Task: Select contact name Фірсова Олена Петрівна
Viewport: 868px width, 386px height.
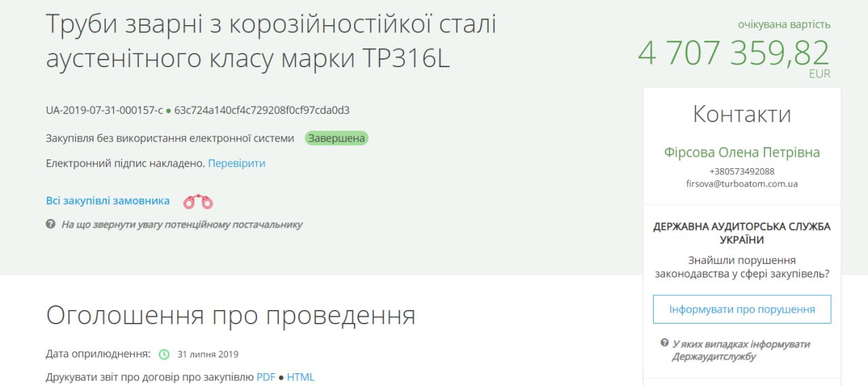Action: coord(742,153)
